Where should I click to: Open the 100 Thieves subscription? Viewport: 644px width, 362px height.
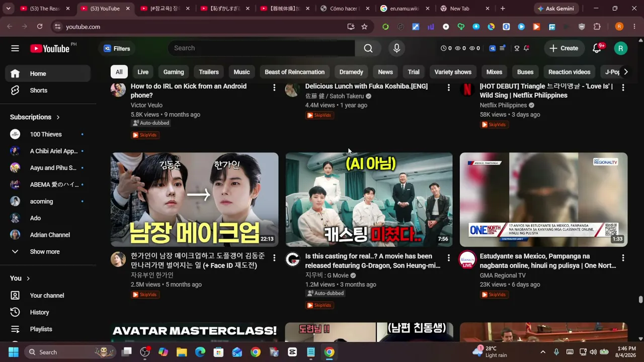48,134
